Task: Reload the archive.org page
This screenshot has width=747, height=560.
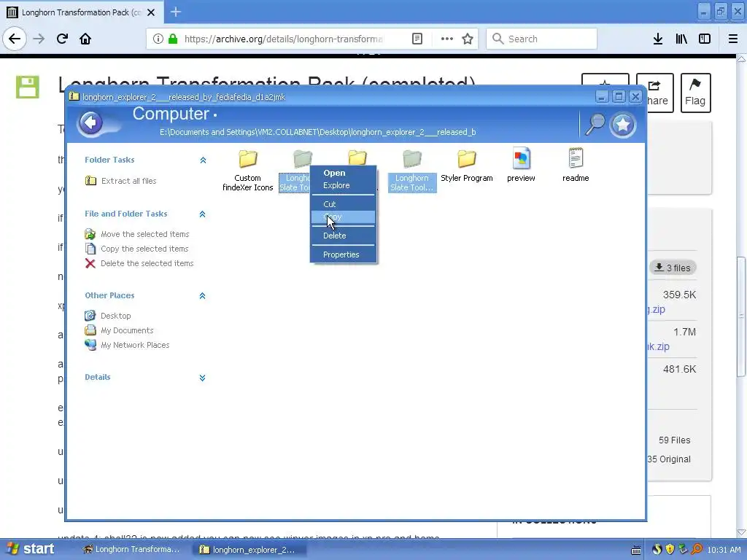Action: (62, 39)
